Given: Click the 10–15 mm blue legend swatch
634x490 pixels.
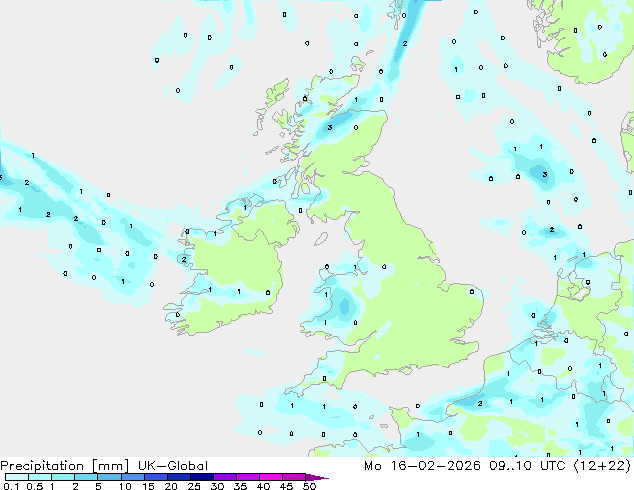Looking at the screenshot, I should click(x=132, y=477).
